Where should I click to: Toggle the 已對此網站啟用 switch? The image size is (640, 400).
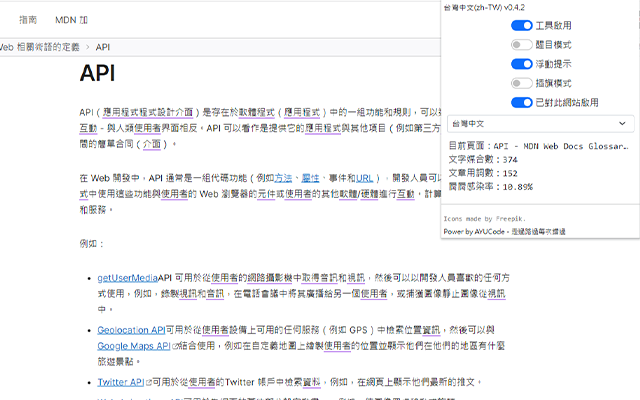point(522,102)
